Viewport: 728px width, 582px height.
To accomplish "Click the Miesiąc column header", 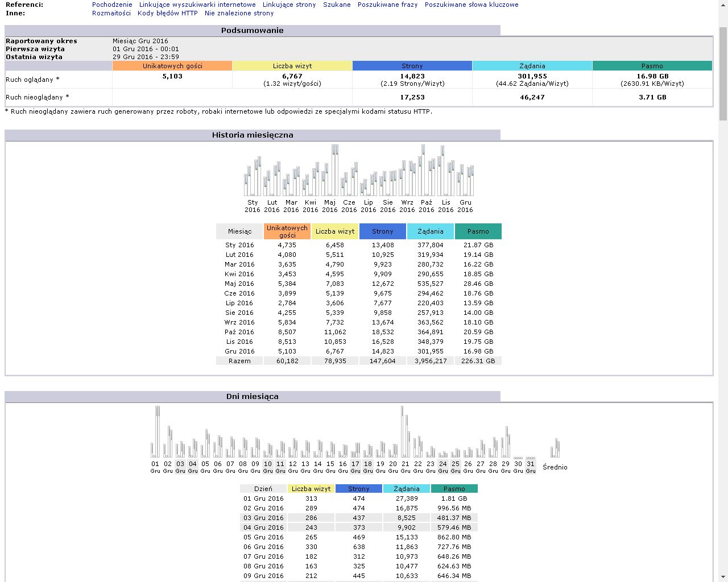I will [239, 231].
